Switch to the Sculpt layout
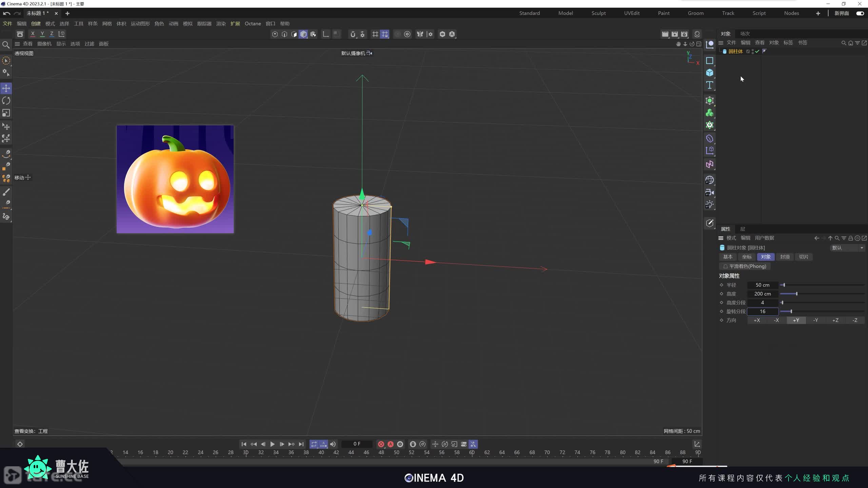868x488 pixels. pyautogui.click(x=598, y=13)
